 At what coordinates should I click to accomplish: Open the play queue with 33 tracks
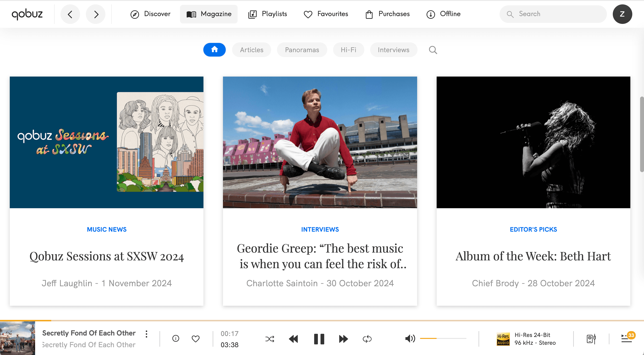coord(628,337)
